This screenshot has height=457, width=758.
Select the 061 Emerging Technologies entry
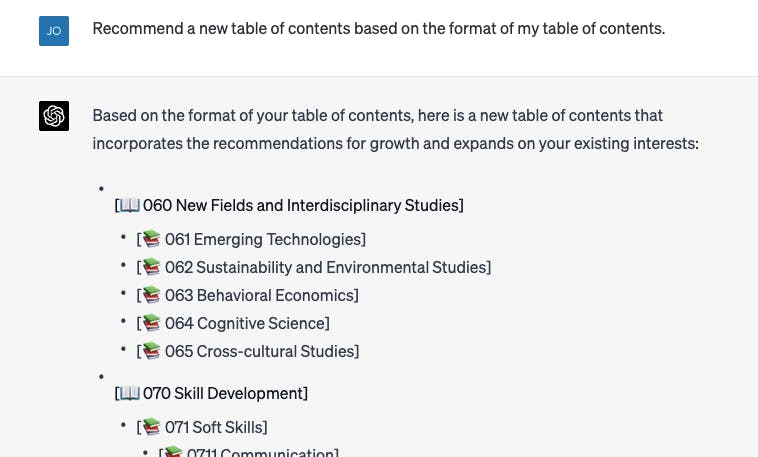pos(251,239)
